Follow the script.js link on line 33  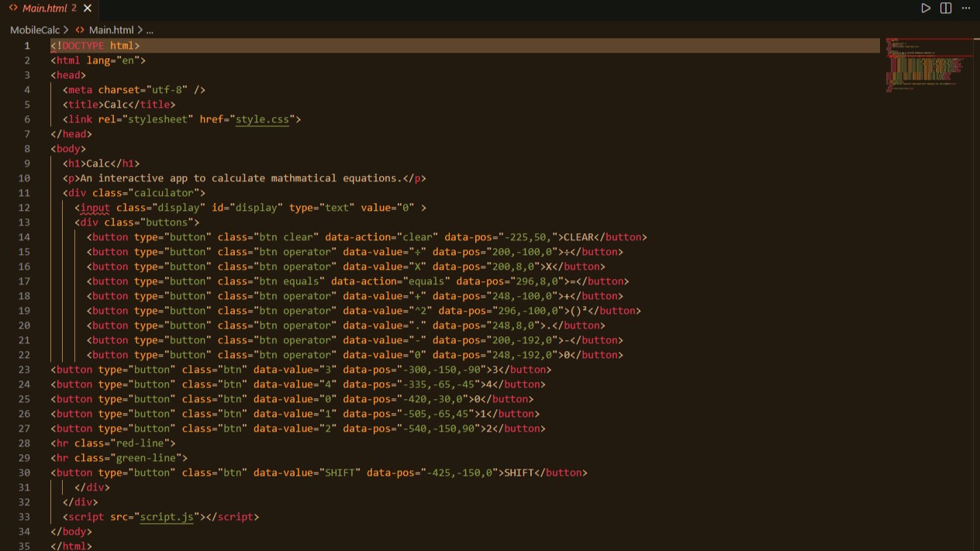pos(167,517)
